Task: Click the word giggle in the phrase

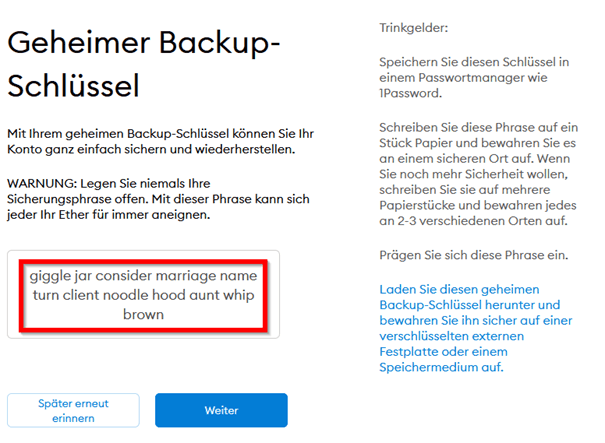Action: (53, 275)
